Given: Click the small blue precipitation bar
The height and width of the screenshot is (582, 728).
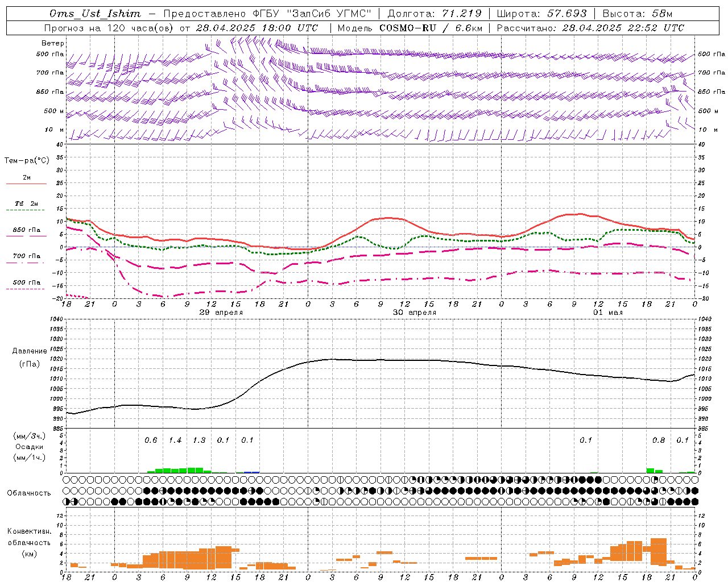Looking at the screenshot, I should (251, 472).
